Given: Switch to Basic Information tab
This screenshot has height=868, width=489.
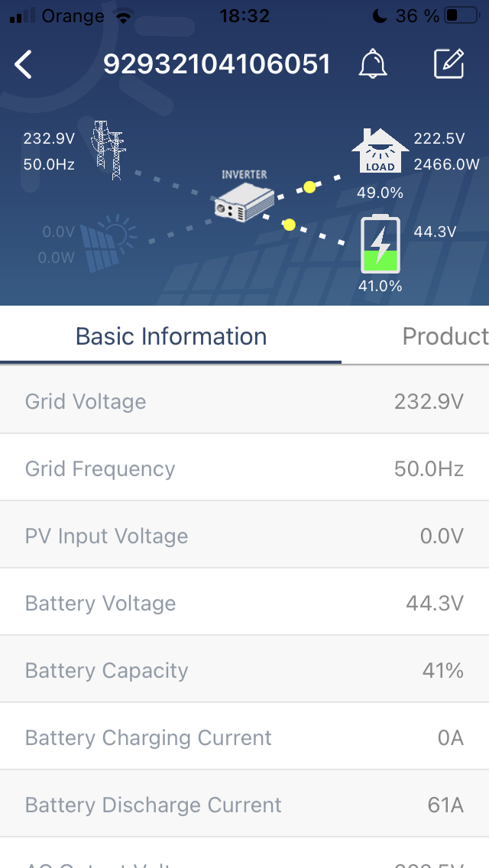Looking at the screenshot, I should pyautogui.click(x=171, y=336).
